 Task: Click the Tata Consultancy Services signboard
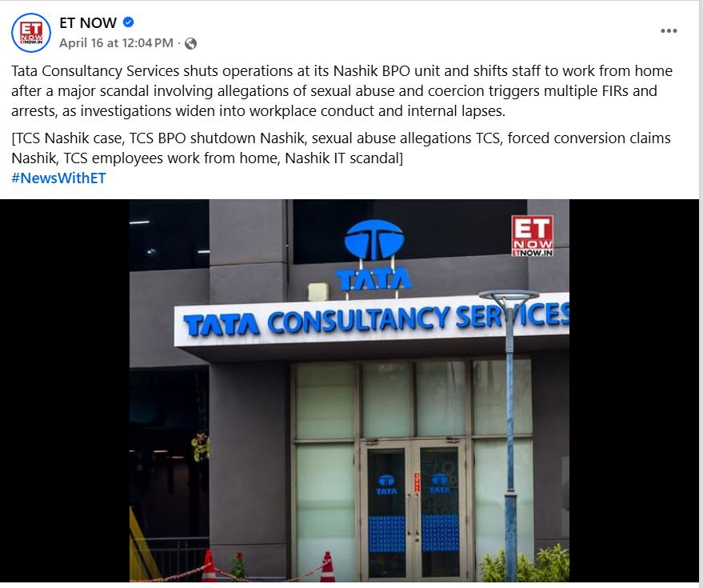pyautogui.click(x=372, y=320)
